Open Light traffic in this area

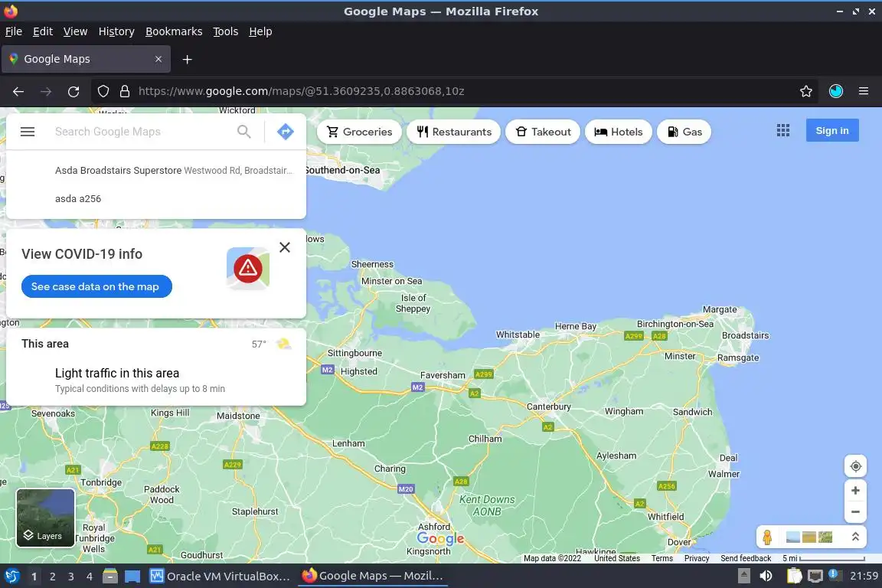[156, 380]
